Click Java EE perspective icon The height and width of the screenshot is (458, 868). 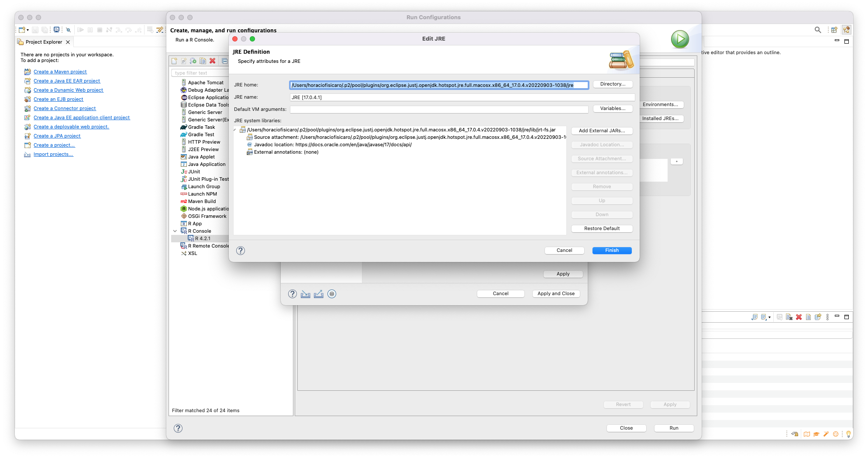pyautogui.click(x=847, y=30)
